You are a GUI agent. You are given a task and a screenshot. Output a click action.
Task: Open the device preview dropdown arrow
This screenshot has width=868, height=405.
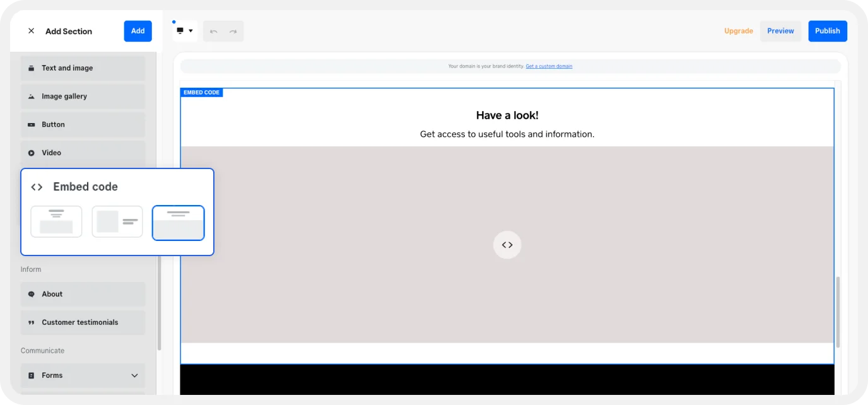pyautogui.click(x=191, y=30)
